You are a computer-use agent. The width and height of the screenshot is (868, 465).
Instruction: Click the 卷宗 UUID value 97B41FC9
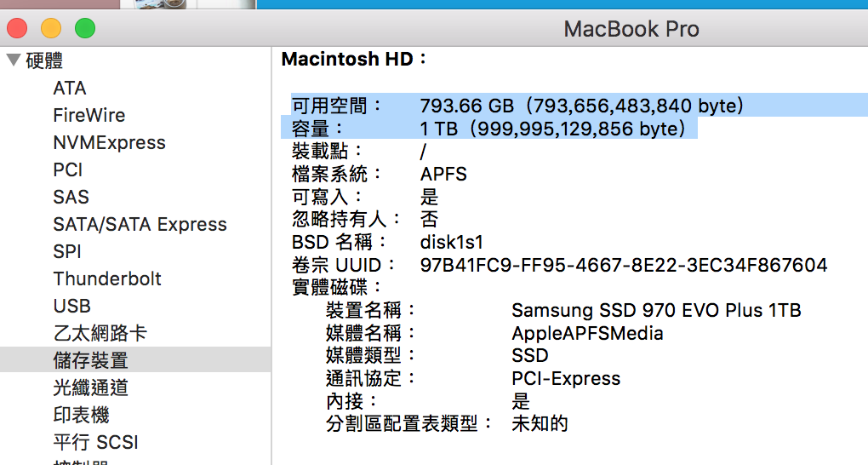624,265
